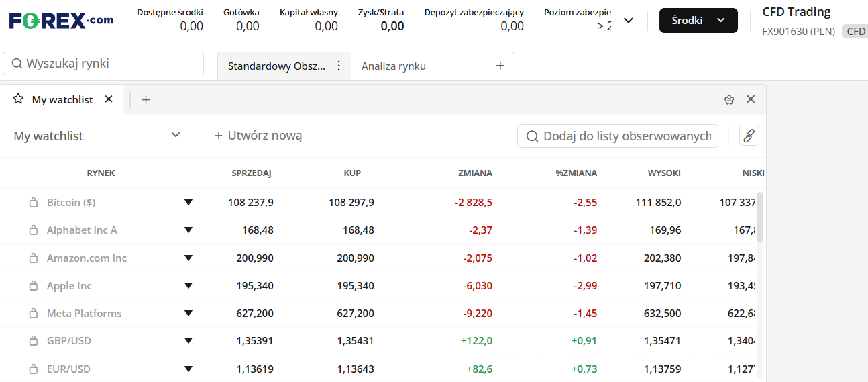
Task: Click the magnifier icon in Dodaj do listy obserwowanych
Action: click(533, 136)
